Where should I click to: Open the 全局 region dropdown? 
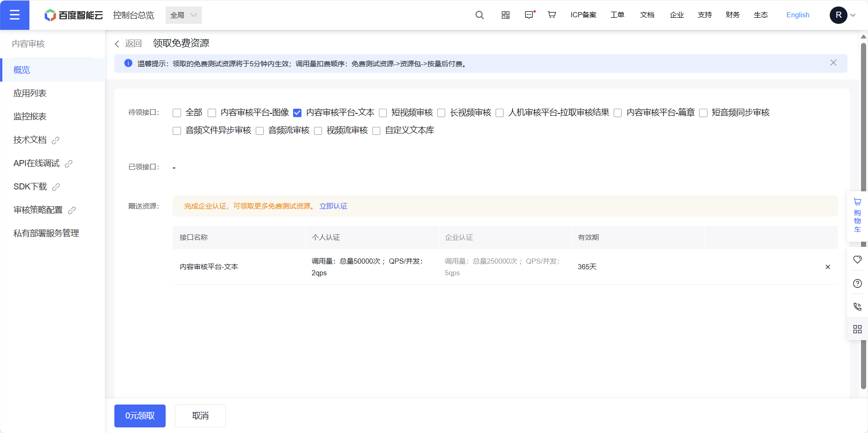[184, 15]
